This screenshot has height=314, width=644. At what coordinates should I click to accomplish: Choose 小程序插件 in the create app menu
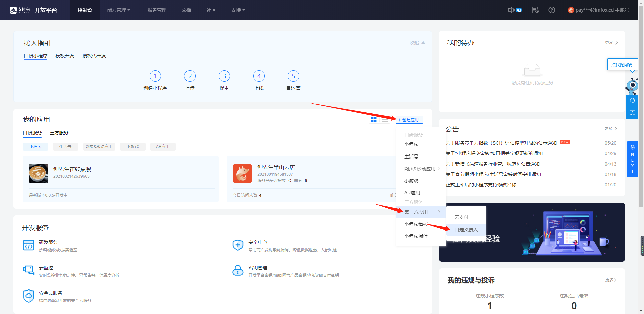pyautogui.click(x=421, y=236)
